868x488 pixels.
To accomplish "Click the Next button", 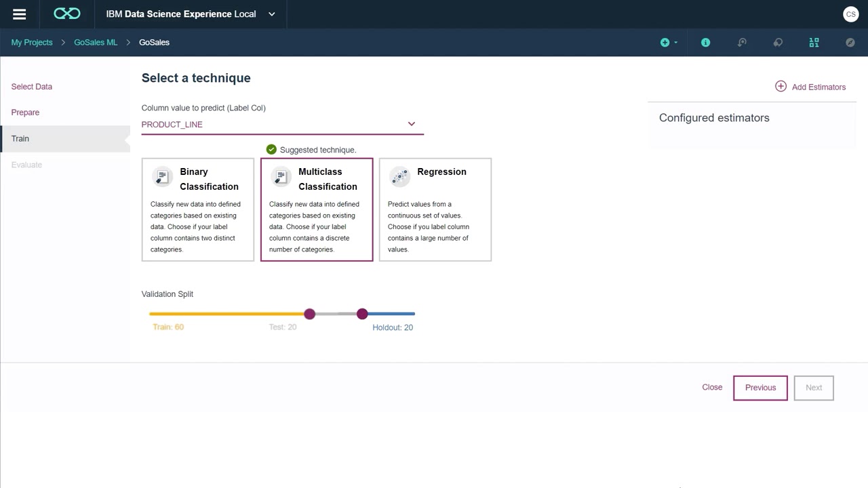I will (814, 388).
